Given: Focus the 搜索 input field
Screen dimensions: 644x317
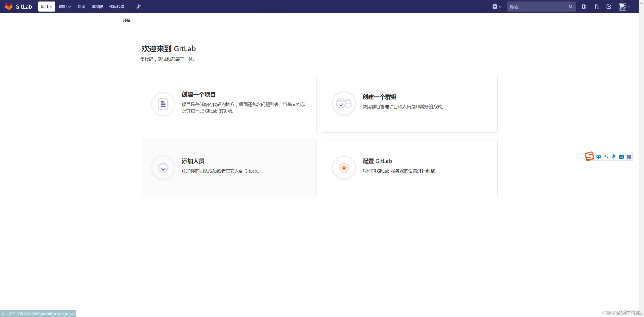Looking at the screenshot, I should point(537,7).
